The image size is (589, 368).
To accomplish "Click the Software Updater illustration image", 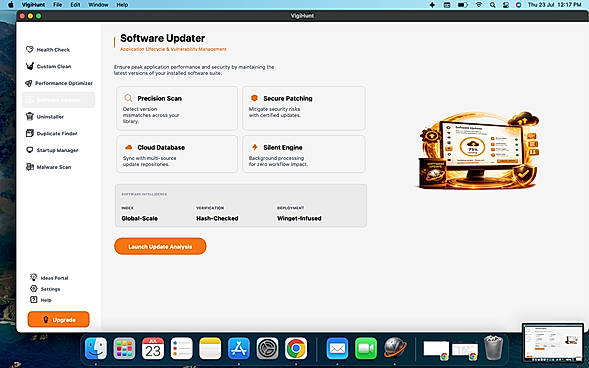I will [x=478, y=150].
